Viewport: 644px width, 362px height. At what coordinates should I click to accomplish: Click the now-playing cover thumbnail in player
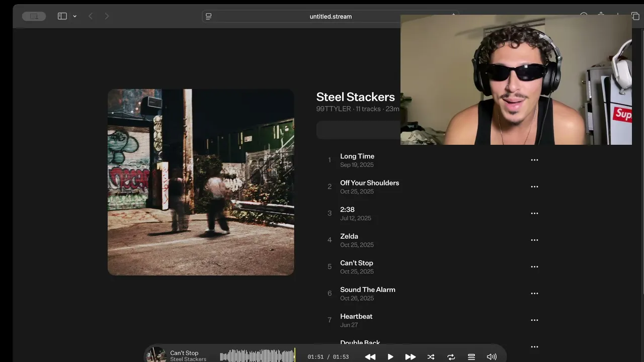pos(156,354)
